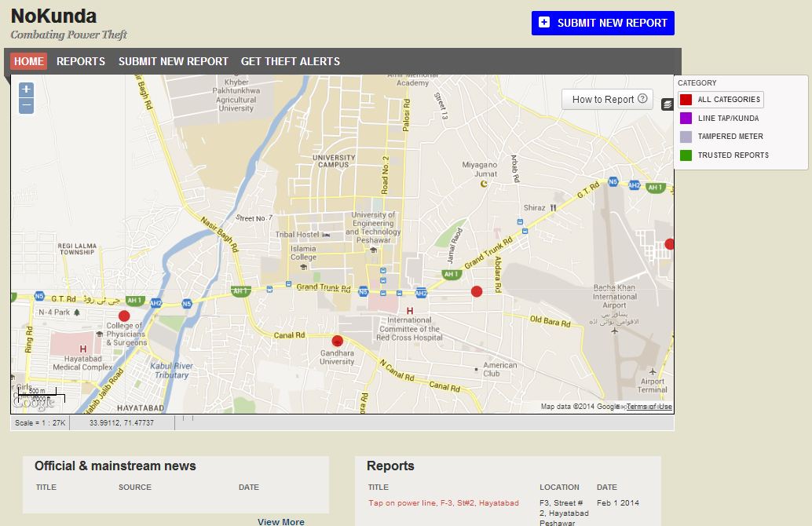Select the red marker at the map's right edge

coord(670,244)
